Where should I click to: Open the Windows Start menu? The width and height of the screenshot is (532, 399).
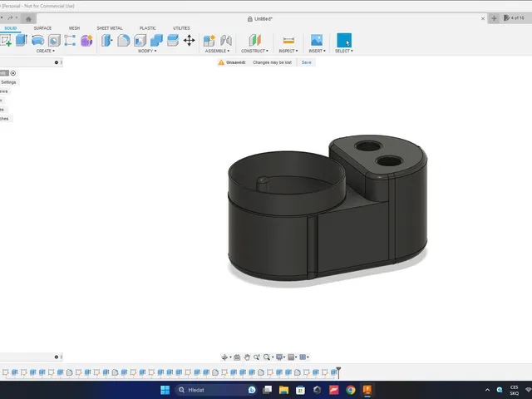pyautogui.click(x=165, y=390)
